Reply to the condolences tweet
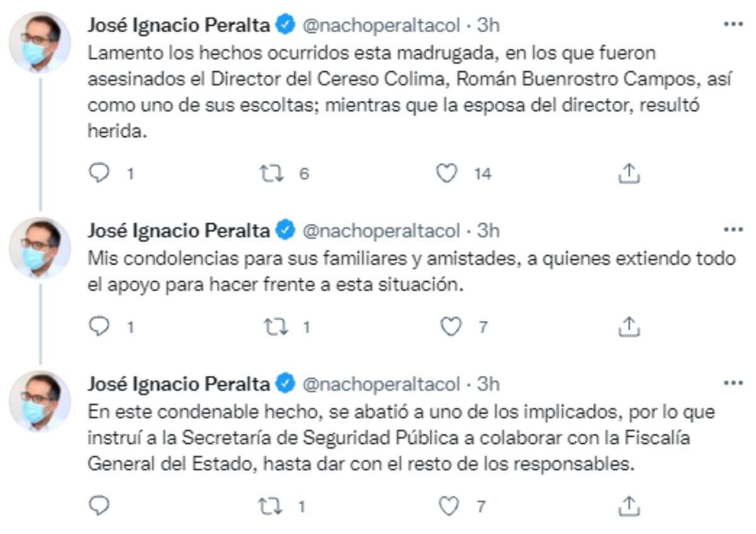The image size is (756, 534). coord(99,327)
